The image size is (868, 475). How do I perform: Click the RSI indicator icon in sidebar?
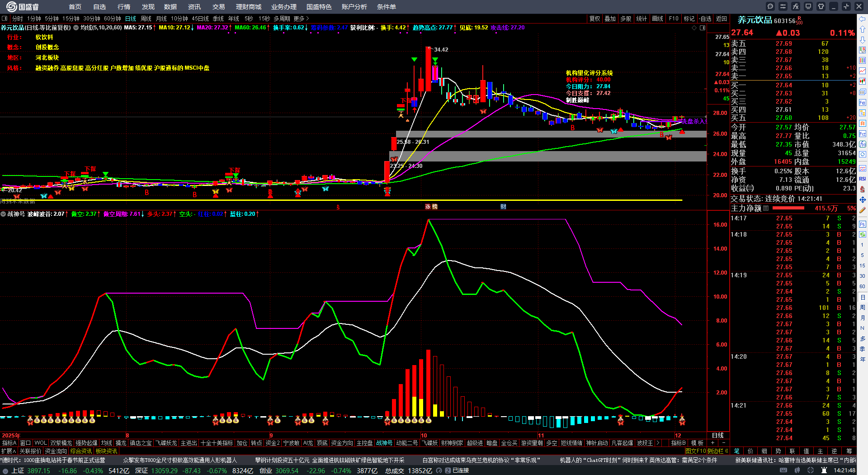pyautogui.click(x=863, y=179)
